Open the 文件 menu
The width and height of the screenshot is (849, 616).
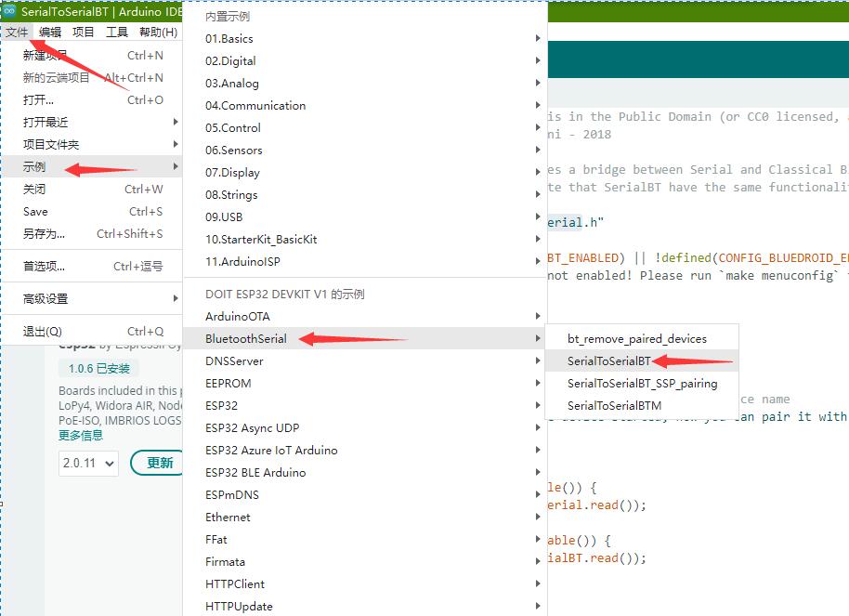(x=18, y=32)
